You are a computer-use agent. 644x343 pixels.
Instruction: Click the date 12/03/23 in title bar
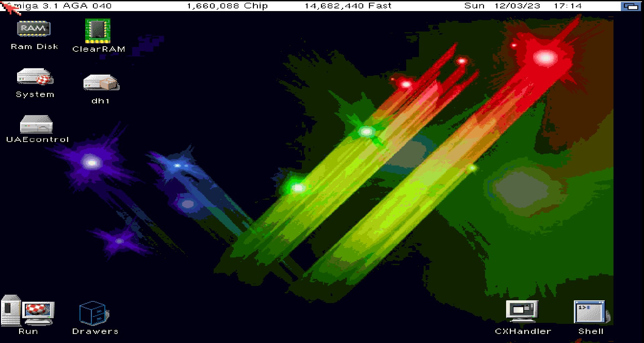[517, 6]
